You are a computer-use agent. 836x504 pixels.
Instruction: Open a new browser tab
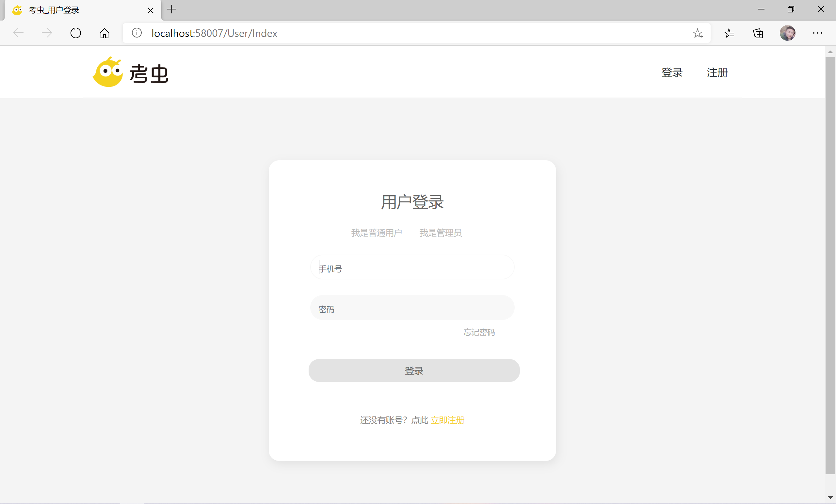172,9
